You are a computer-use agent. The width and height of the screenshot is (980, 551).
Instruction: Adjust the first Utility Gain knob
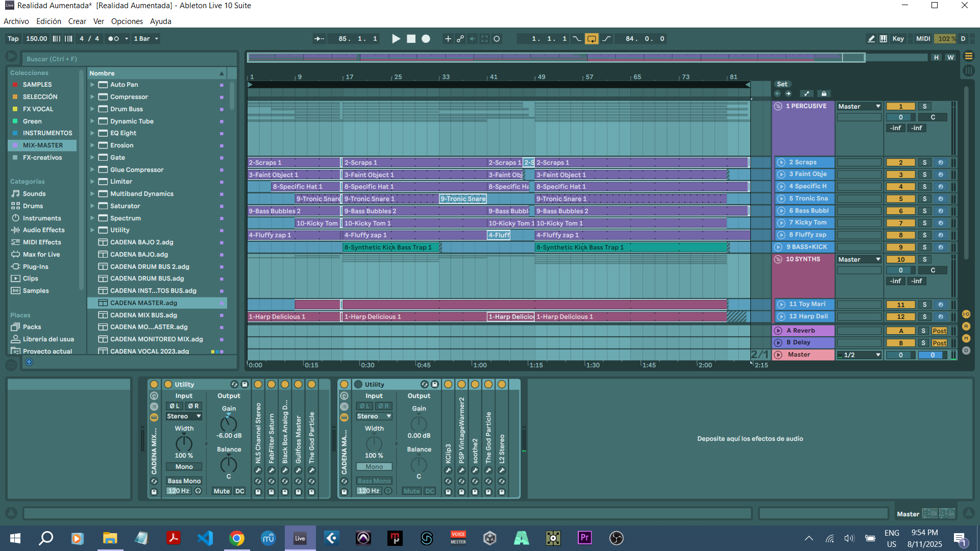click(x=228, y=423)
